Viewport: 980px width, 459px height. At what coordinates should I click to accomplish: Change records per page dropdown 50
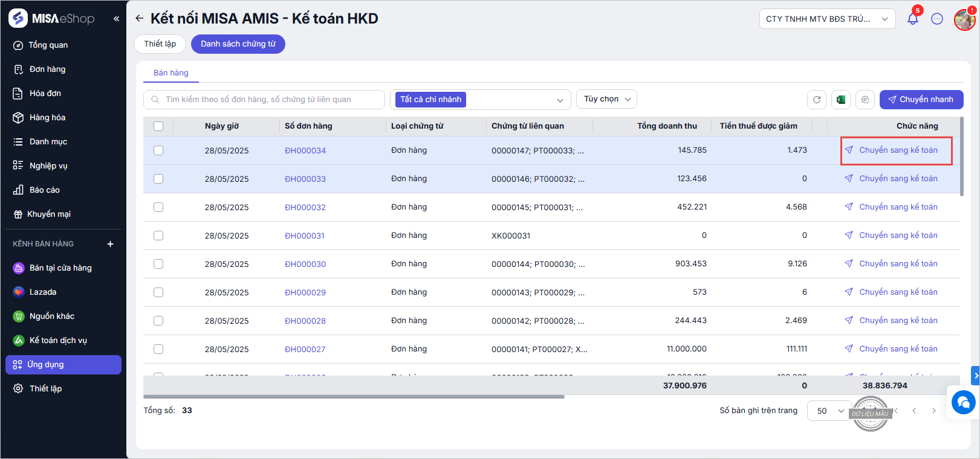coord(829,411)
